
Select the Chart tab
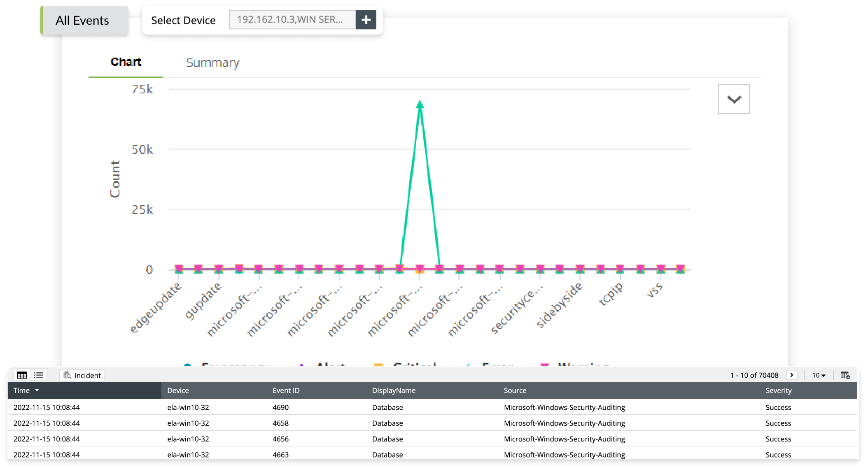point(126,62)
